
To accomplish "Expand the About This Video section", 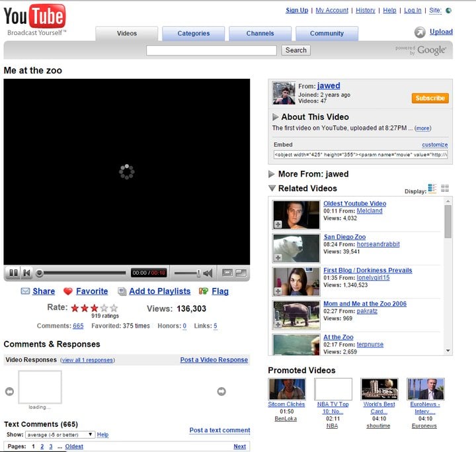I will point(276,117).
